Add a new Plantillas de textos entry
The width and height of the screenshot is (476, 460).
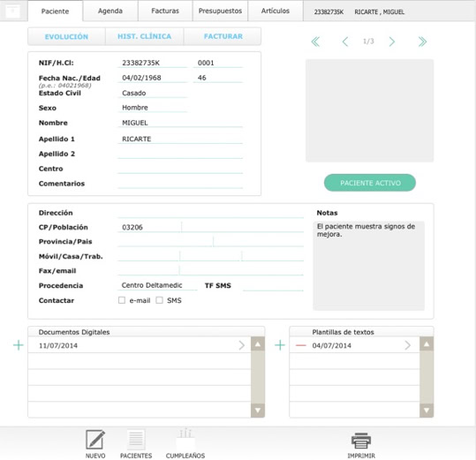[x=280, y=345]
